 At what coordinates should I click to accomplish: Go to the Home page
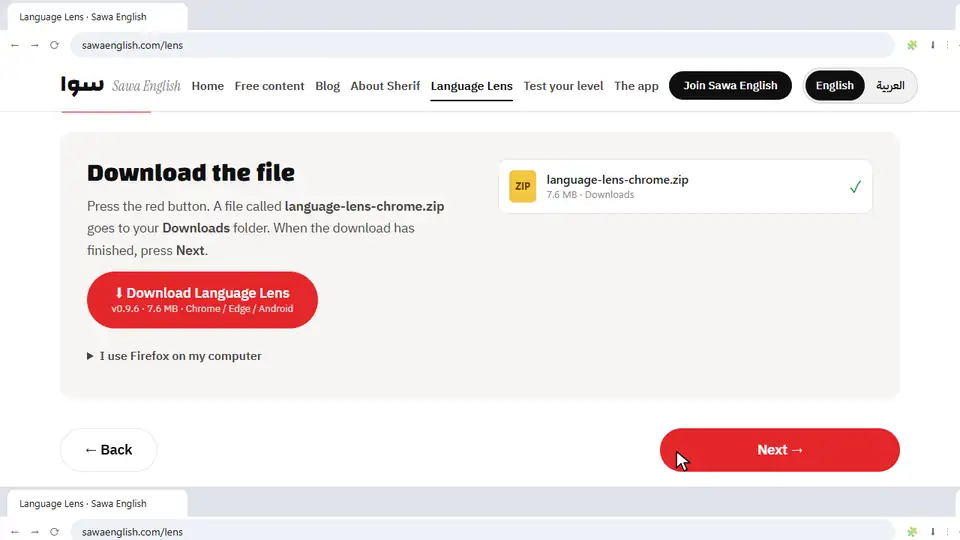pos(208,86)
